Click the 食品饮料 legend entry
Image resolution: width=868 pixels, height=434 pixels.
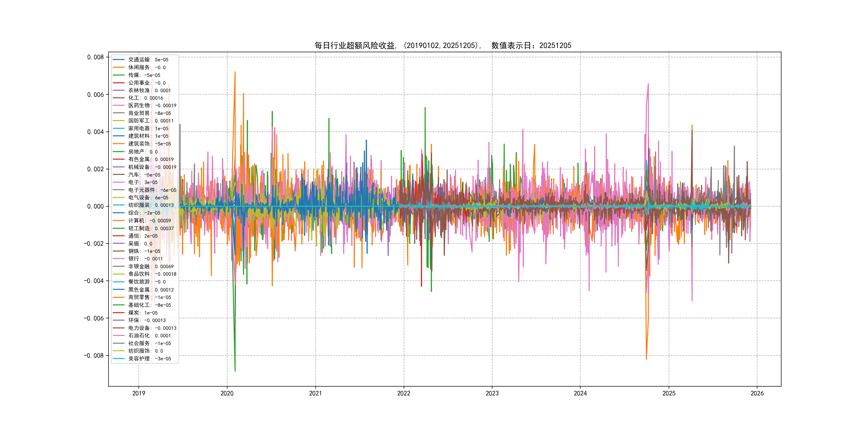point(152,274)
